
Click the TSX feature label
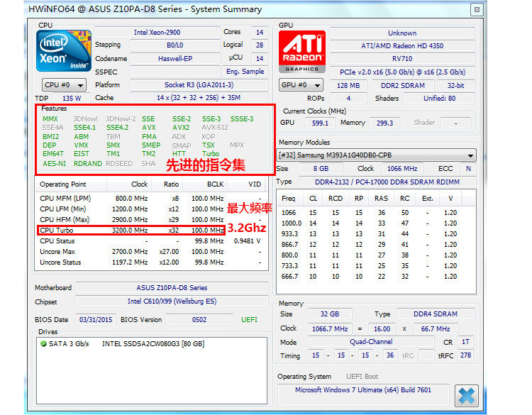click(209, 145)
